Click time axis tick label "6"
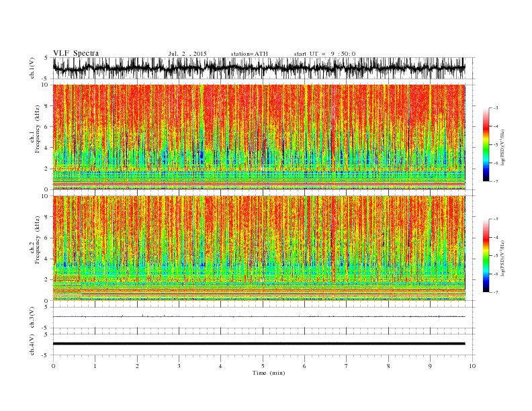The image size is (532, 411). click(x=304, y=366)
